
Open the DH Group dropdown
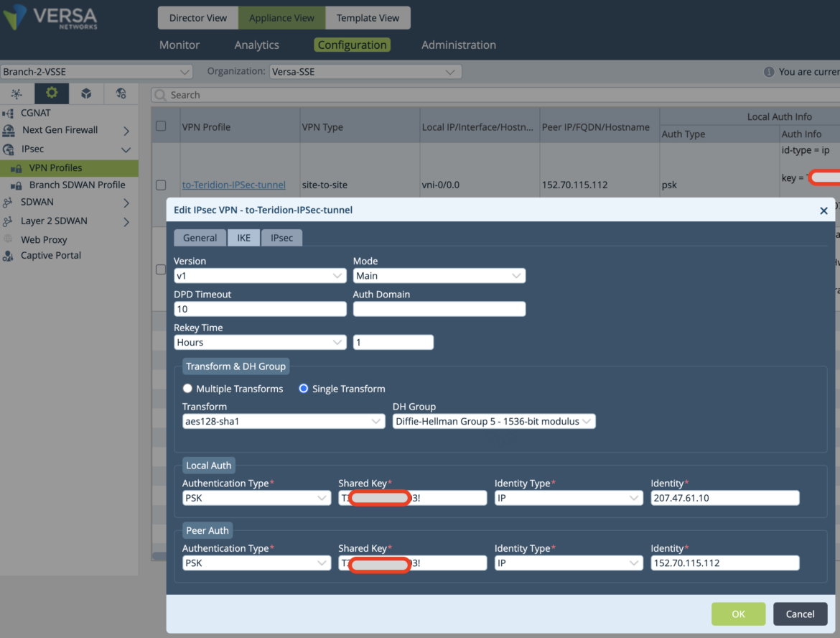pyautogui.click(x=493, y=421)
